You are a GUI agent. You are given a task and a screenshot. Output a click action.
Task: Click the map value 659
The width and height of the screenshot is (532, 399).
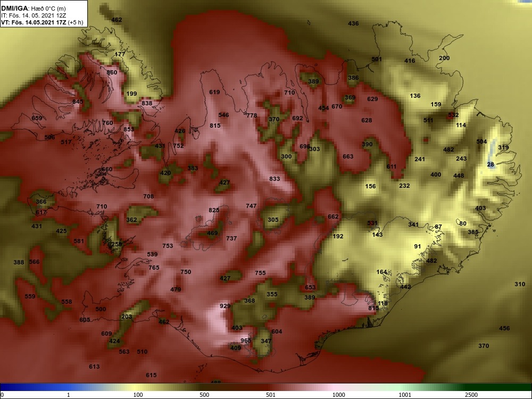coord(37,118)
